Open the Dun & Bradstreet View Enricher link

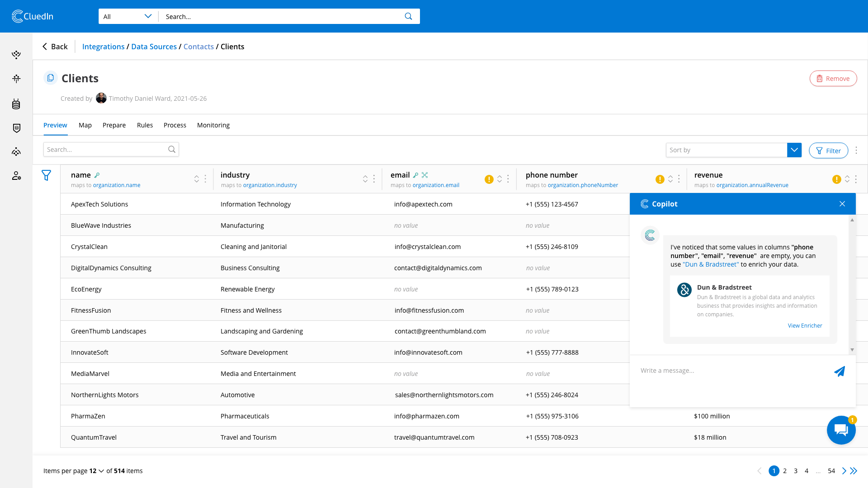click(x=805, y=325)
